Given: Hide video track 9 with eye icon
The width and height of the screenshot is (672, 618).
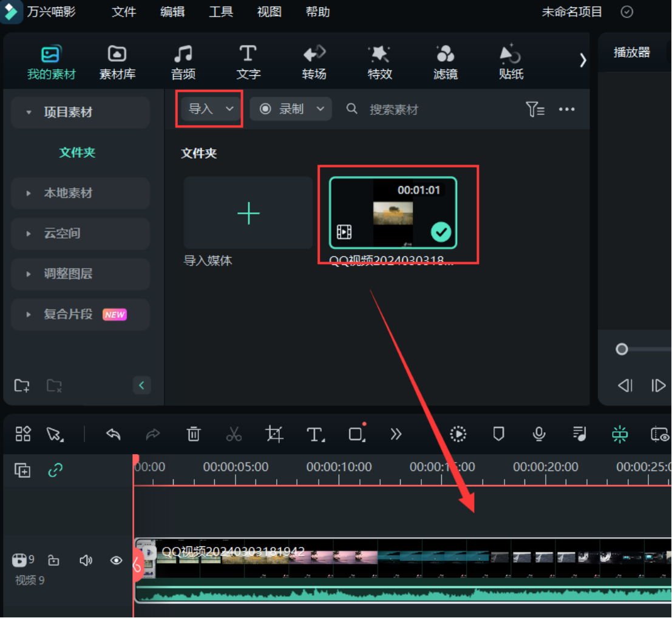Looking at the screenshot, I should point(116,560).
